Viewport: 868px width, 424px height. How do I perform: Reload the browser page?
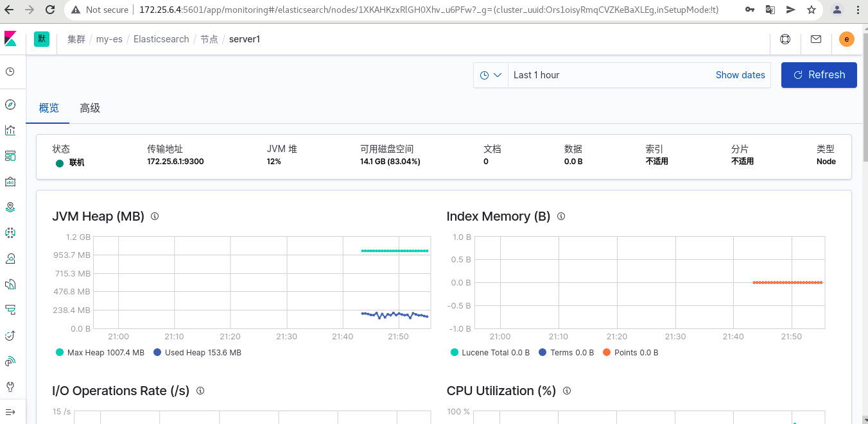click(x=50, y=10)
